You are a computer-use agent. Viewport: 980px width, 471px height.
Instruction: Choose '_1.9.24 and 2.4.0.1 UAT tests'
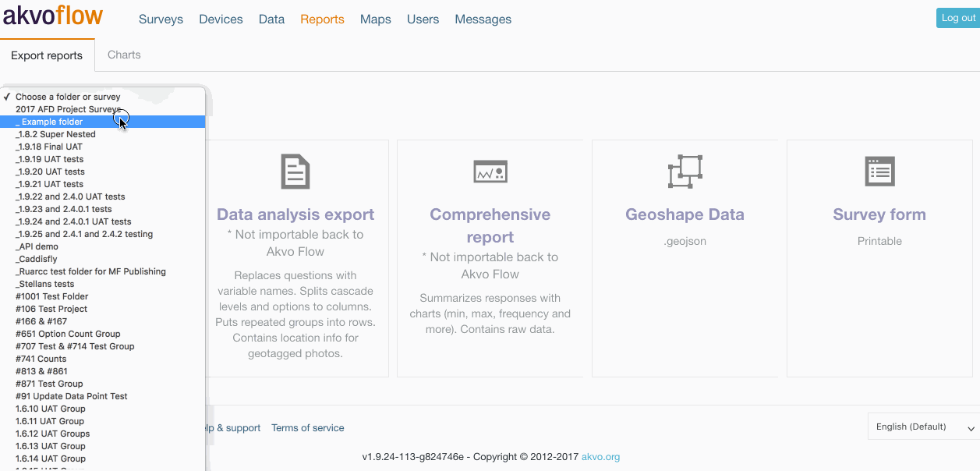[103, 221]
